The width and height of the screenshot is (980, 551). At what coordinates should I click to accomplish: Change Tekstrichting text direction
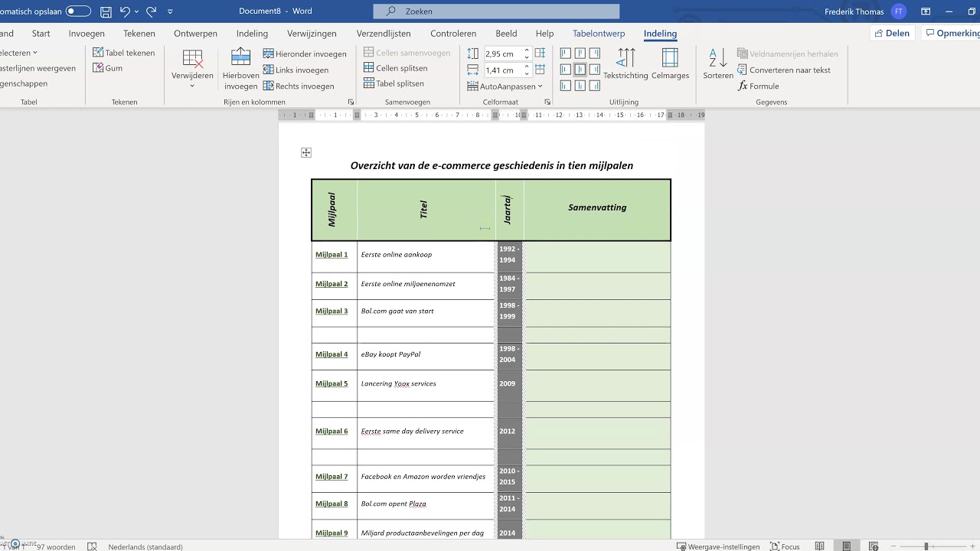[x=626, y=64]
